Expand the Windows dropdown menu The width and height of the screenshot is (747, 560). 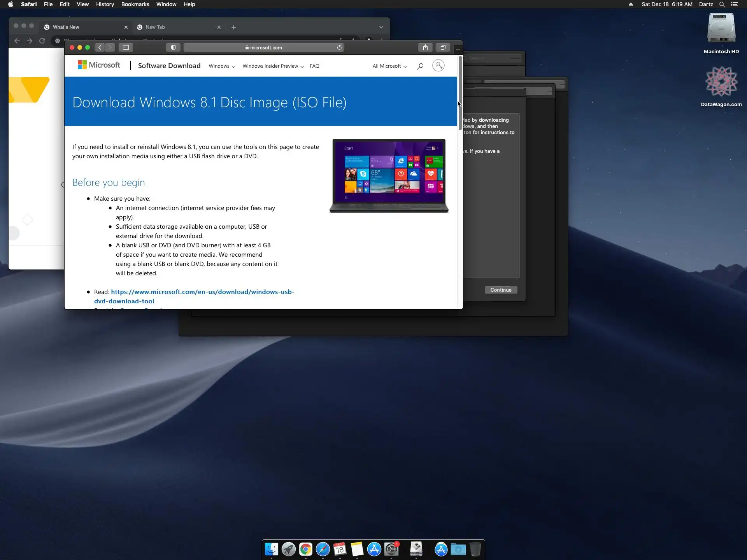(x=222, y=66)
